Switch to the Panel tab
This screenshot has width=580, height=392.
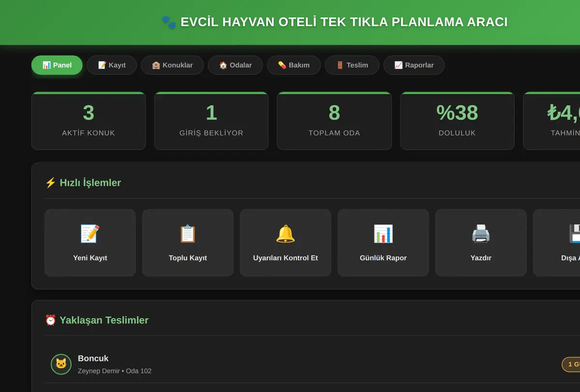click(x=57, y=65)
